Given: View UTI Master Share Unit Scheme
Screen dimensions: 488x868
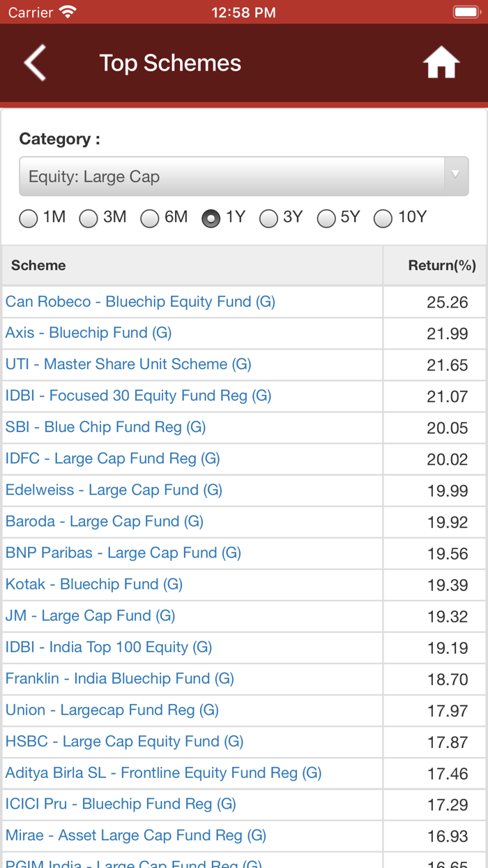Looking at the screenshot, I should [x=128, y=364].
